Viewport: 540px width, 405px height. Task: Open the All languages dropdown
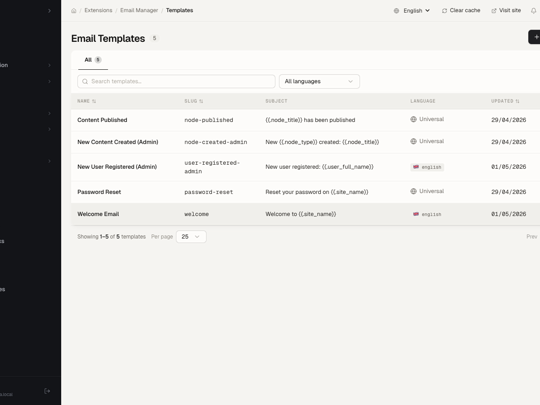point(319,81)
